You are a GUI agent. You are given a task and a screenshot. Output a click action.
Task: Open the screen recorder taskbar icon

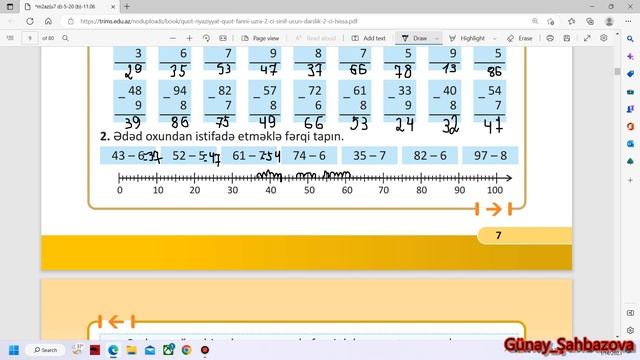click(x=205, y=350)
